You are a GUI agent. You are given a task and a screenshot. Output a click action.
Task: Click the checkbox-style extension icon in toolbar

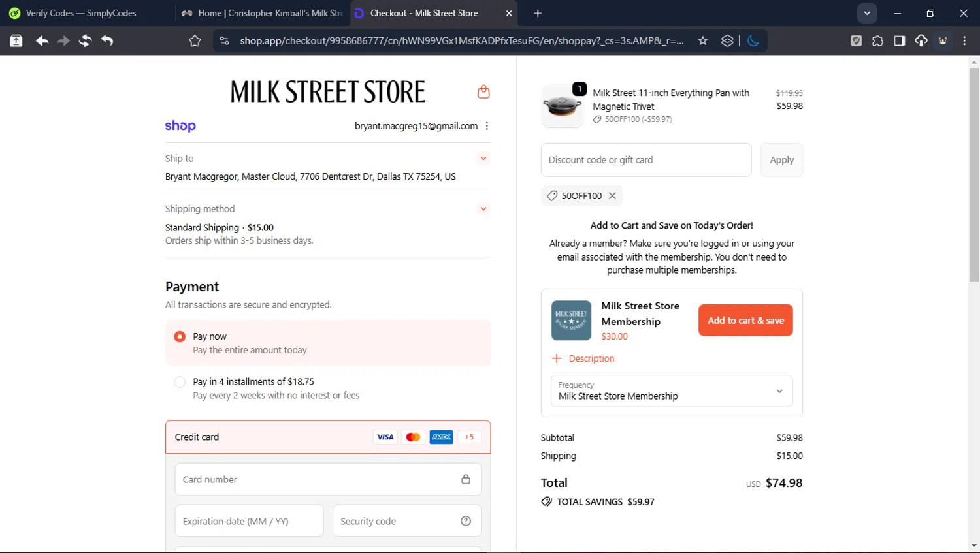pyautogui.click(x=857, y=41)
